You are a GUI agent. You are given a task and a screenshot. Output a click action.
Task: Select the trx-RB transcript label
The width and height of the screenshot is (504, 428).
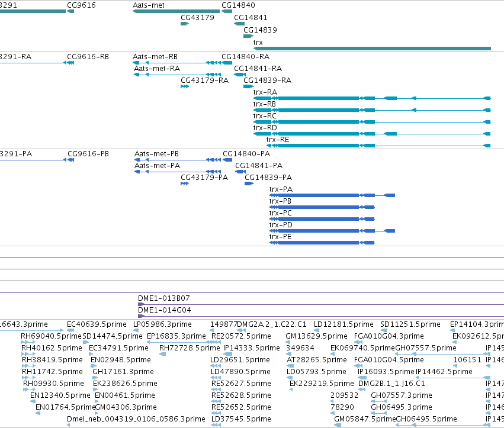point(265,104)
